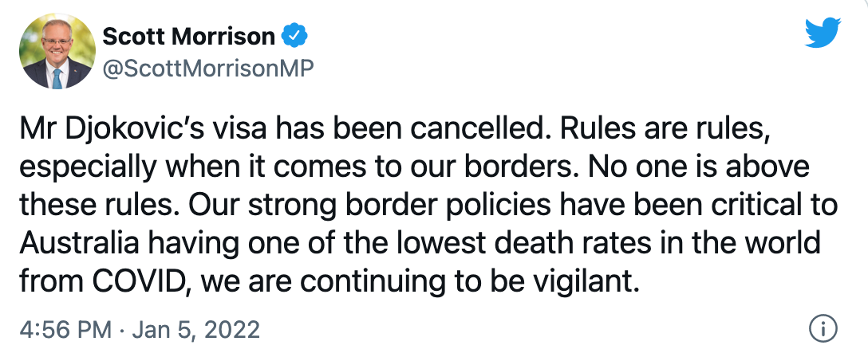This screenshot has width=868, height=357.
Task: Click the blue verified checkmark badge
Action: (294, 37)
